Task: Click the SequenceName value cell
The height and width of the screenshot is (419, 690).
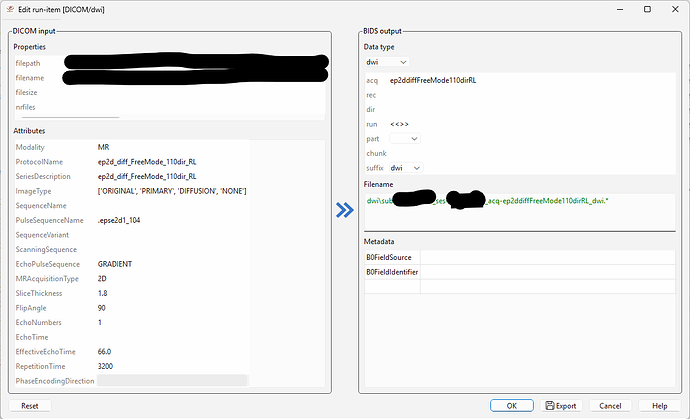Action: click(x=172, y=206)
